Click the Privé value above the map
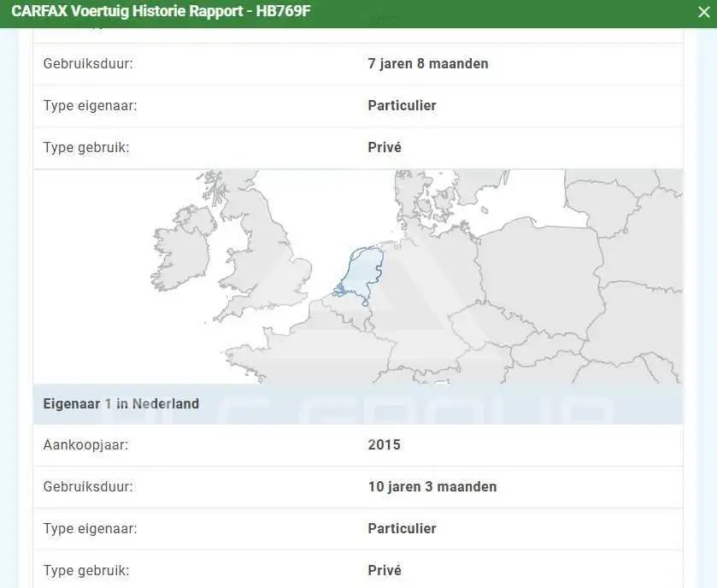Screen dimensions: 717x588 (x=385, y=147)
